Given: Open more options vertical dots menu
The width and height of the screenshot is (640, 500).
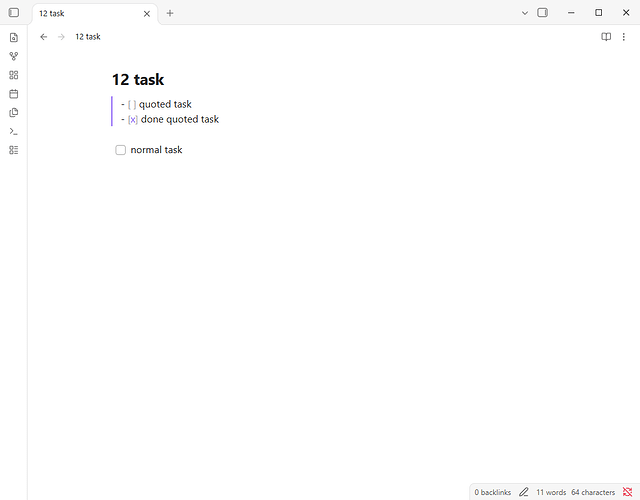Looking at the screenshot, I should (624, 37).
